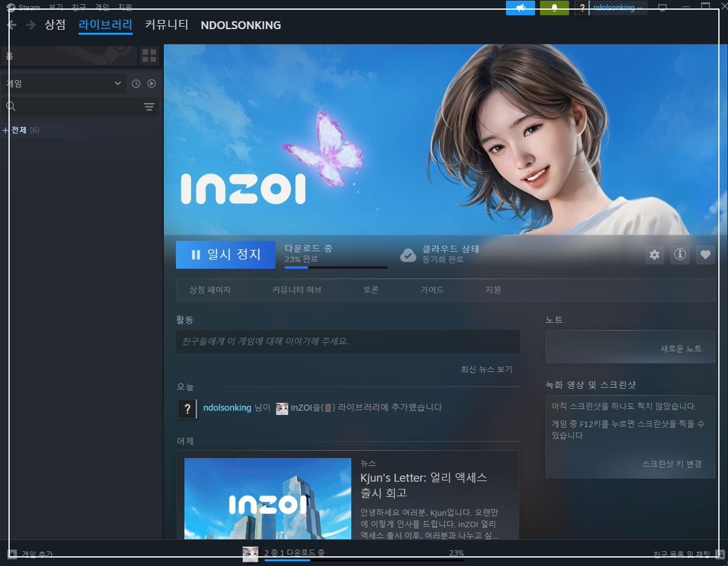Open the green bell notifications
728x566 pixels.
554,8
